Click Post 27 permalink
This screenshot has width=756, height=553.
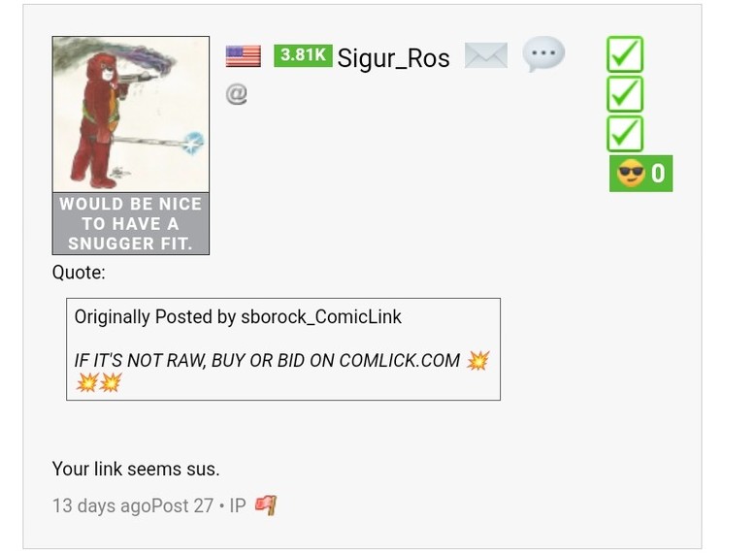pos(182,505)
